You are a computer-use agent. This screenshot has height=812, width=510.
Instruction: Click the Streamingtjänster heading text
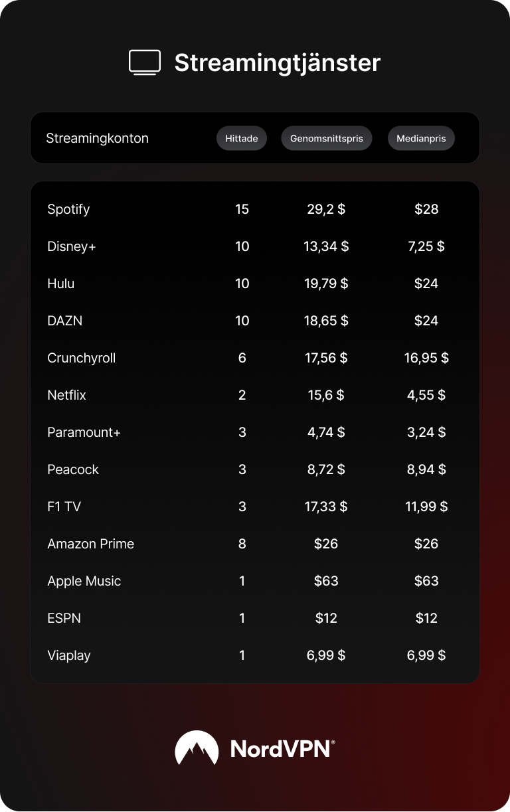click(277, 63)
